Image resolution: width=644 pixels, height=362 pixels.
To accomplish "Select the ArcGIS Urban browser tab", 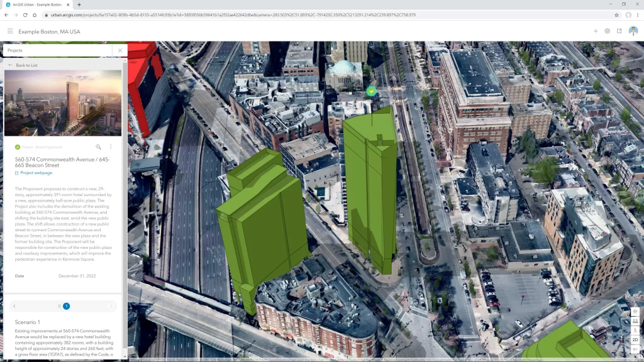I will click(x=37, y=4).
